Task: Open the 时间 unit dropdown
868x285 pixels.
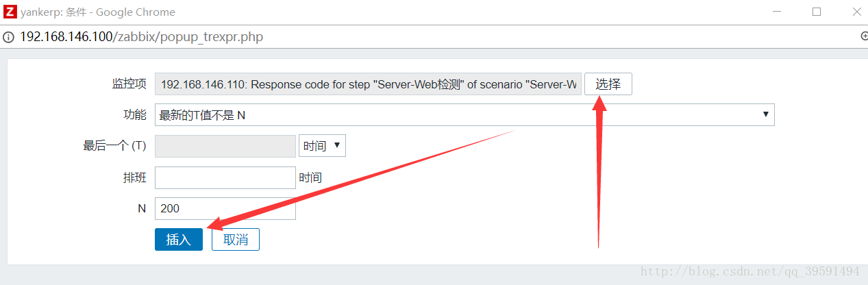Action: pyautogui.click(x=322, y=146)
